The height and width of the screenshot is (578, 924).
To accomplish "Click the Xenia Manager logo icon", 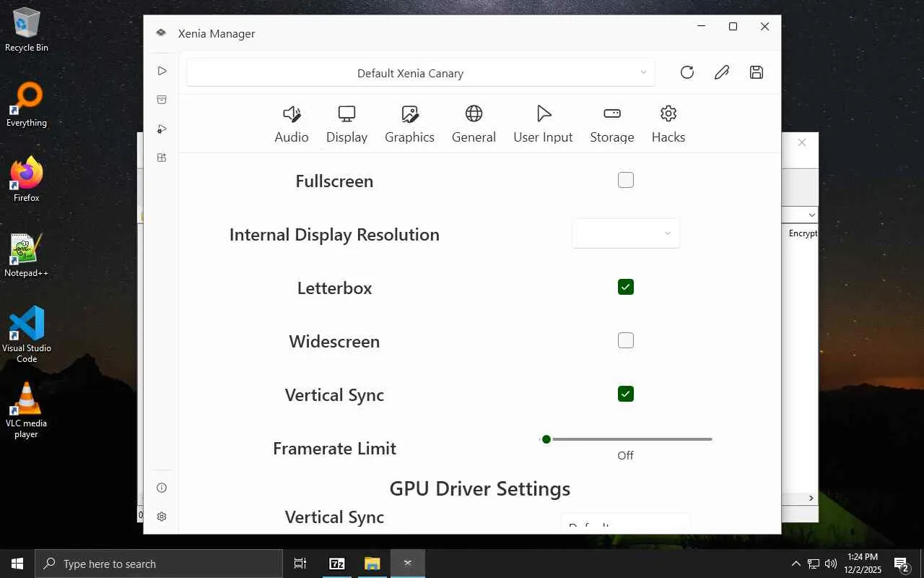I will tap(161, 33).
